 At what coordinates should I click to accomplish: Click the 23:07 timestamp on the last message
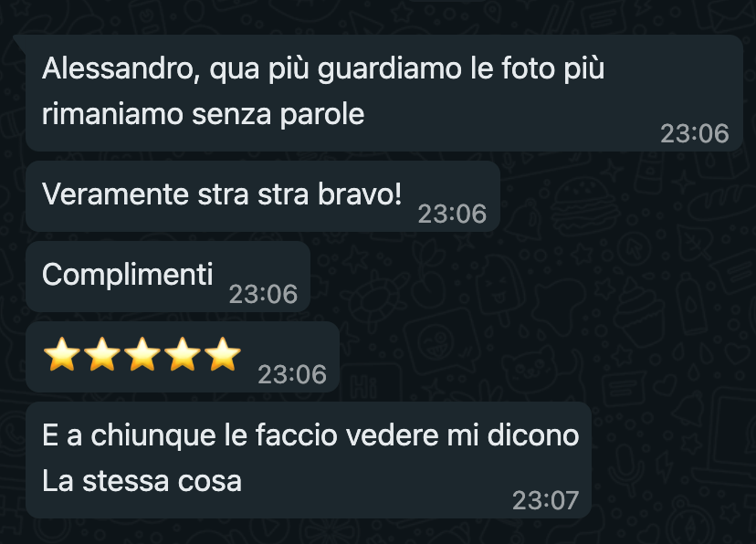545,500
